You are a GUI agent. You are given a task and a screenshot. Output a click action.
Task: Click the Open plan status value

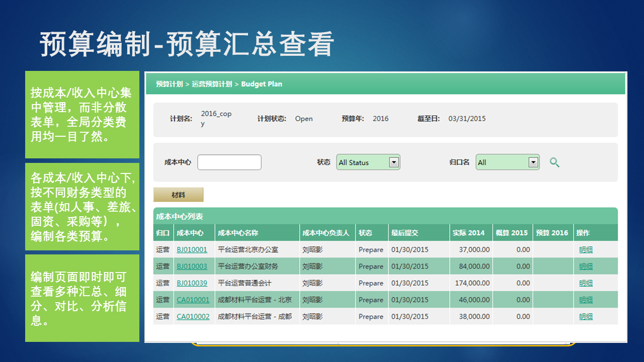[304, 119]
